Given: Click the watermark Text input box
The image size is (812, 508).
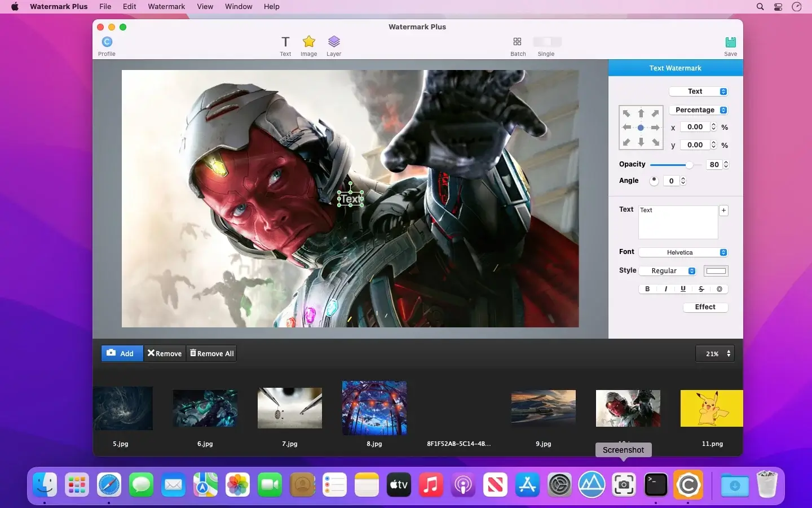Looking at the screenshot, I should 678,222.
